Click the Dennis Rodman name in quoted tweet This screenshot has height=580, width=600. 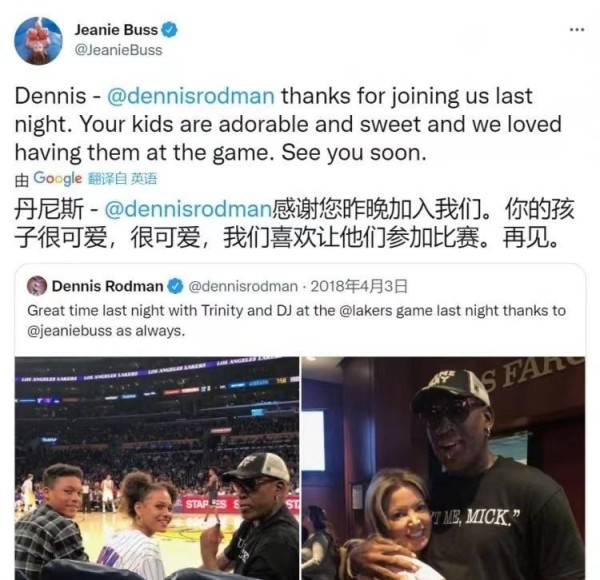click(x=108, y=286)
